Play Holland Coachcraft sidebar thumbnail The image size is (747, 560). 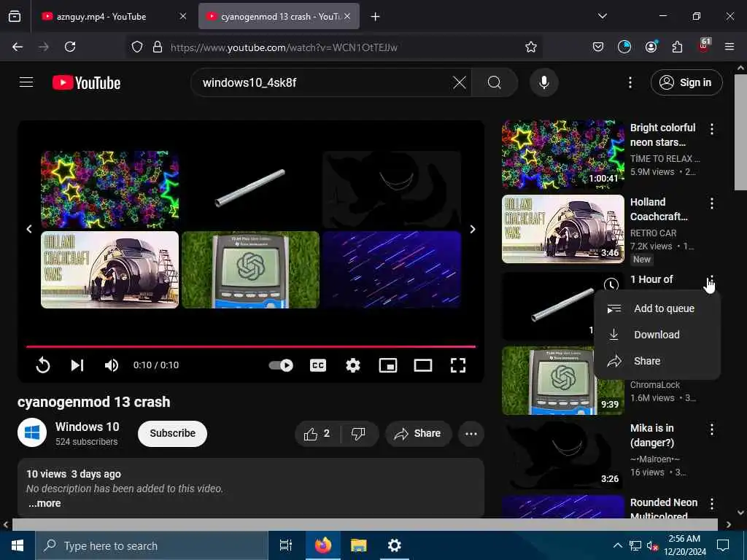[563, 229]
